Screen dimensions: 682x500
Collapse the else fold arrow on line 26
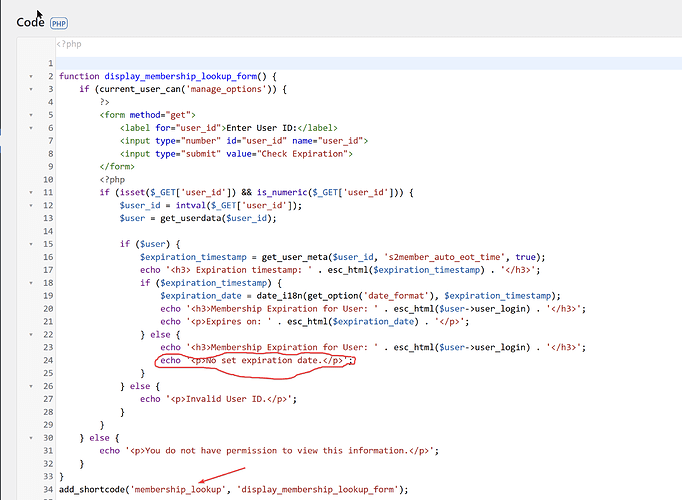[x=31, y=386]
